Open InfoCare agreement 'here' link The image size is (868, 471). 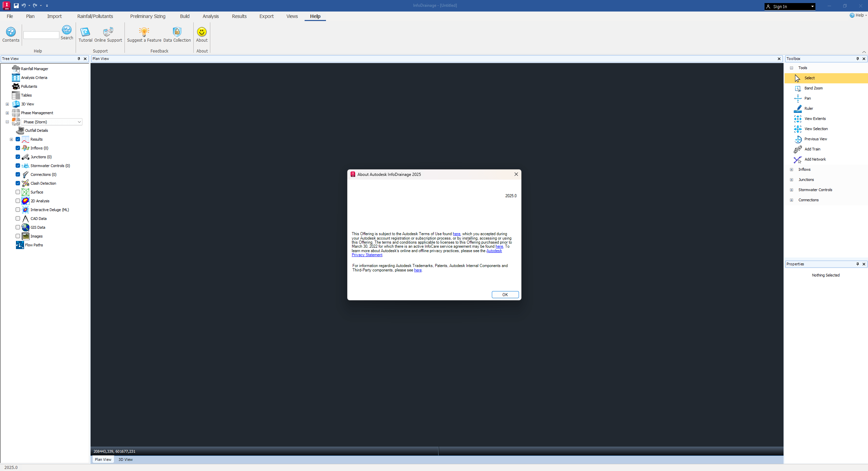point(499,246)
